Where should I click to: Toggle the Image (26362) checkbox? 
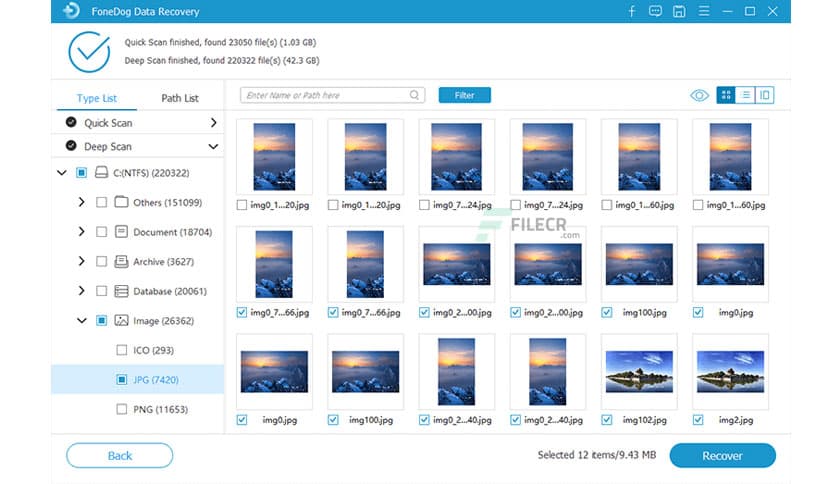pyautogui.click(x=101, y=320)
